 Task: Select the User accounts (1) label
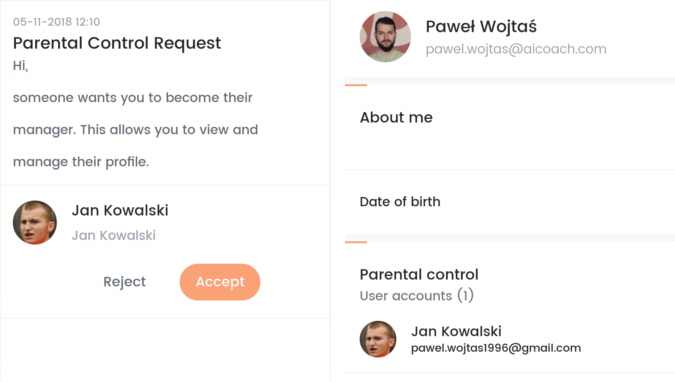(416, 295)
